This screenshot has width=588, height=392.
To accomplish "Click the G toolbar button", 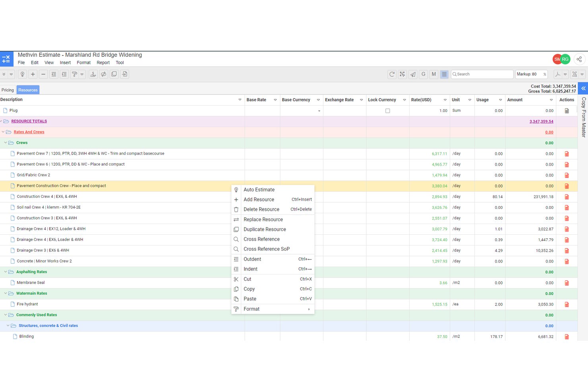I will (x=423, y=74).
